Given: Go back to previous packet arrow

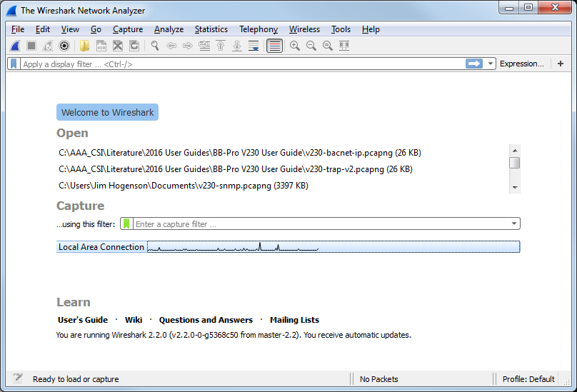Looking at the screenshot, I should pyautogui.click(x=171, y=46).
